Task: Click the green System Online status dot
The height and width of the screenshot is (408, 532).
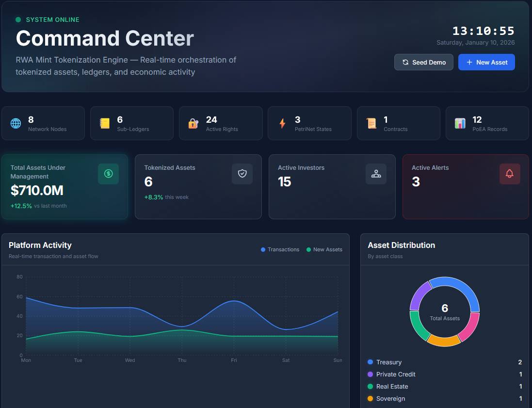Action: [18, 20]
